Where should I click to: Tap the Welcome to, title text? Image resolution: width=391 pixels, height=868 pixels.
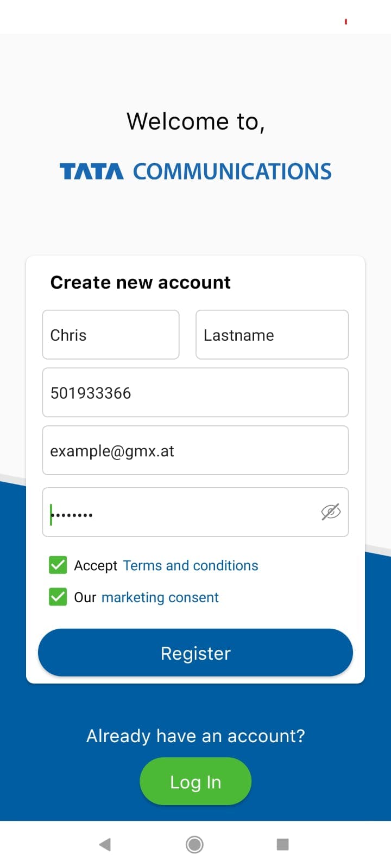[195, 122]
